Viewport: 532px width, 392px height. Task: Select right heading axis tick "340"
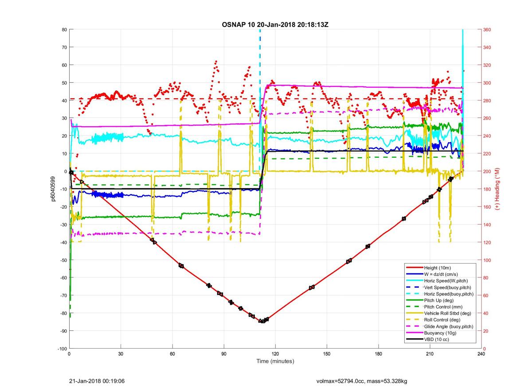pos(488,47)
